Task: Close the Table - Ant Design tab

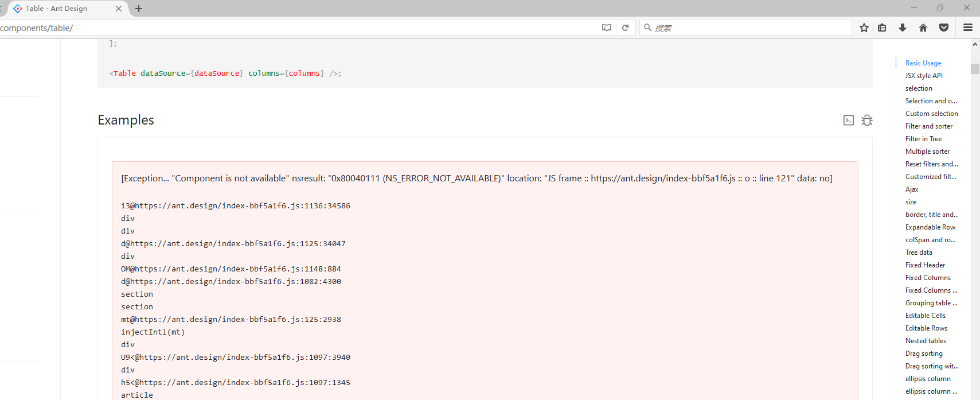Action: pyautogui.click(x=119, y=9)
